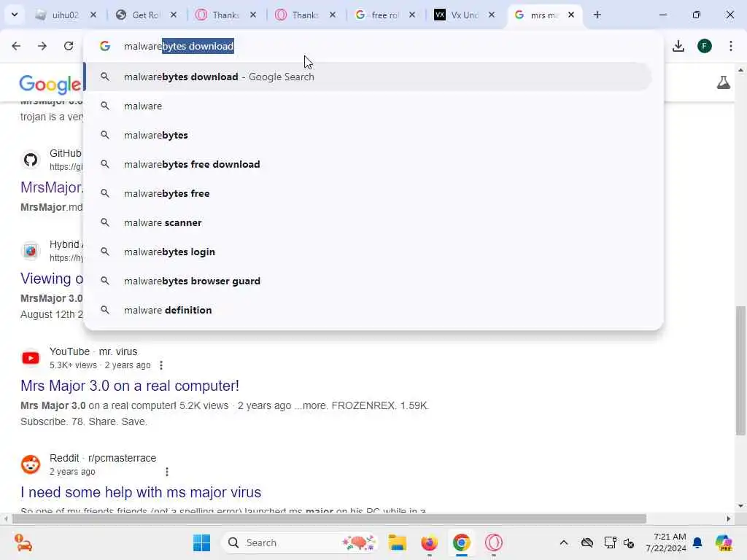
Task: Open the clock showing 7:21 AM
Action: (x=665, y=542)
